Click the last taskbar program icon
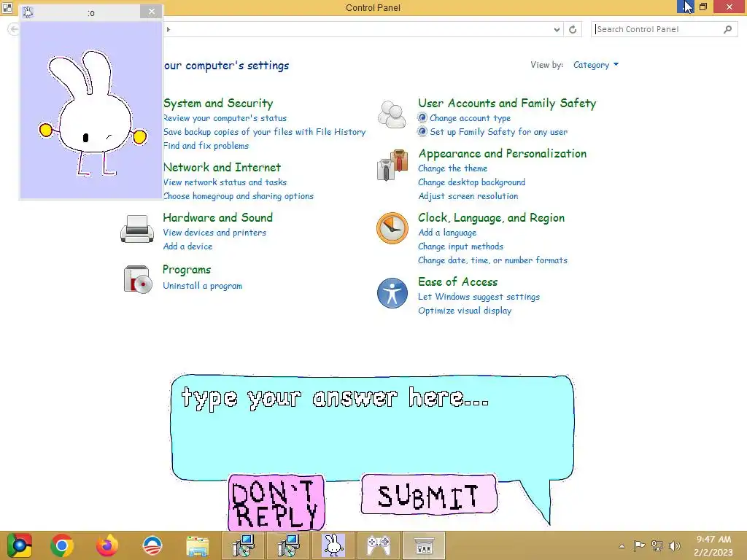The width and height of the screenshot is (747, 560). (424, 545)
